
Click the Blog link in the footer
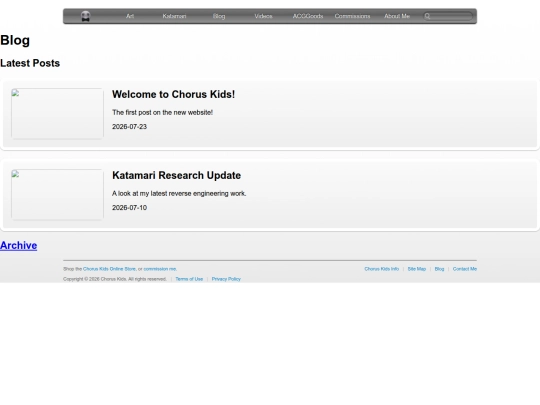pos(439,269)
